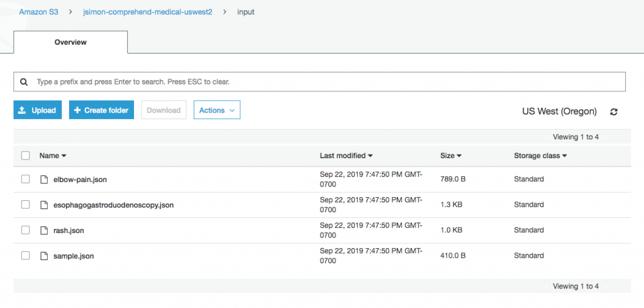The image size is (644, 308).
Task: Select the Overview tab
Action: (x=70, y=42)
